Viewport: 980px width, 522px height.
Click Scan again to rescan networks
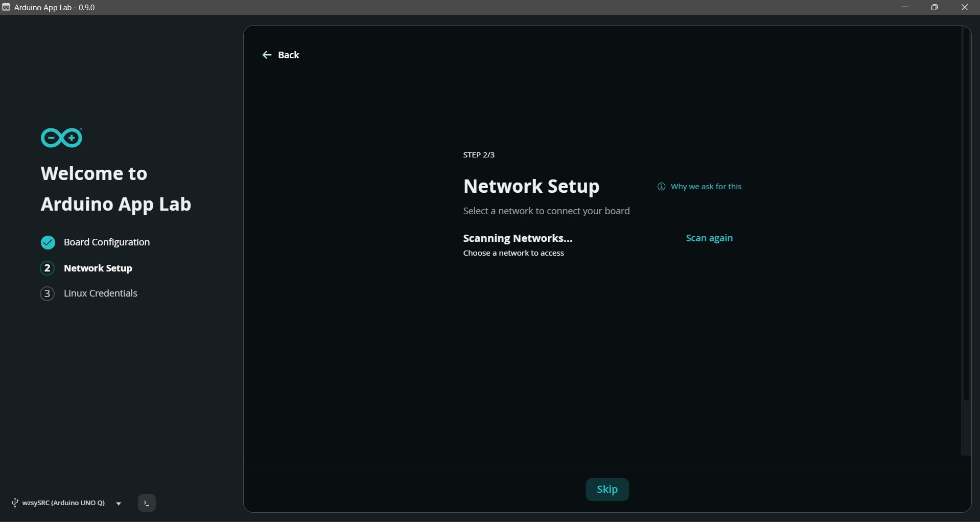click(709, 238)
